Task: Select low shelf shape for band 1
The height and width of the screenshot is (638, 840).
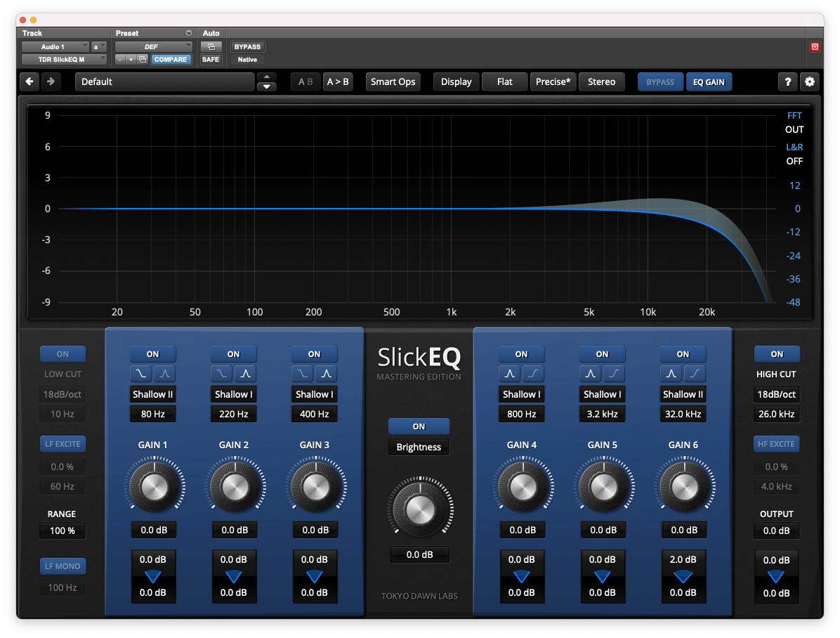Action: 141,374
